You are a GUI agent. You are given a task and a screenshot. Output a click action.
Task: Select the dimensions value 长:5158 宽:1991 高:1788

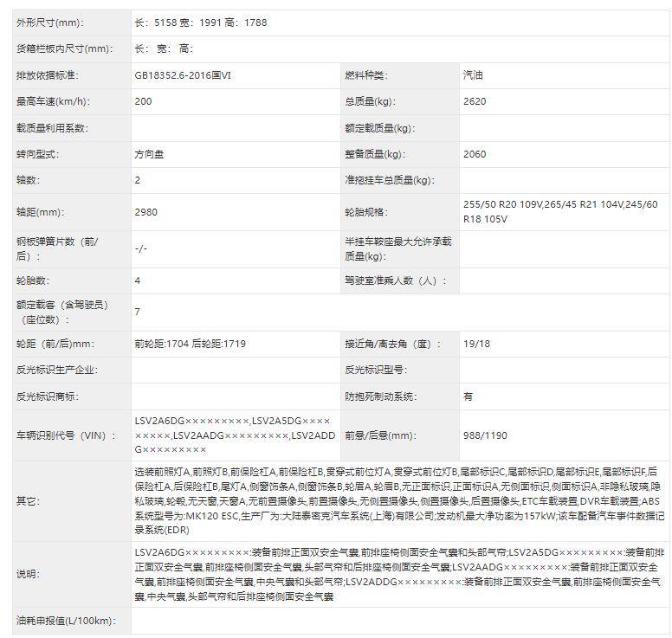tap(200, 23)
